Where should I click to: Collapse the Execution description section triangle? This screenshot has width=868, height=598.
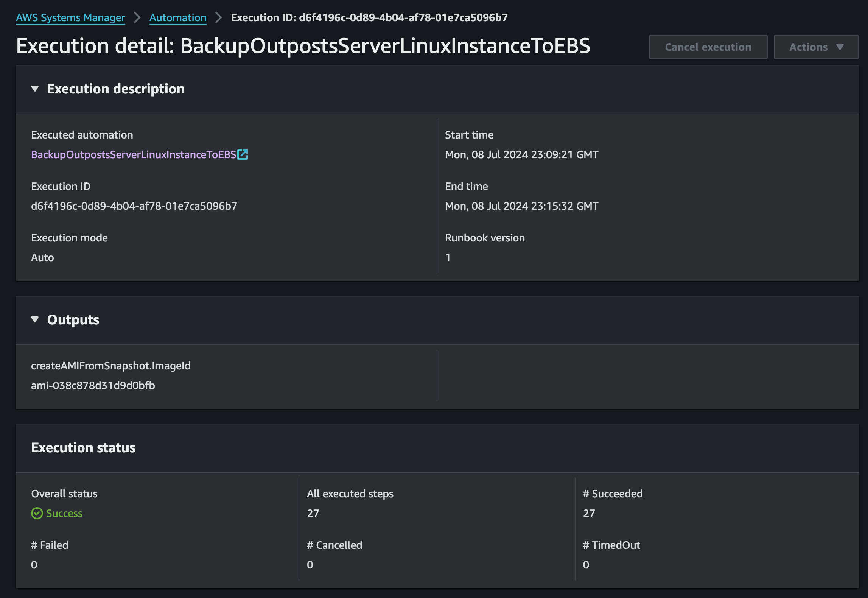click(x=35, y=89)
